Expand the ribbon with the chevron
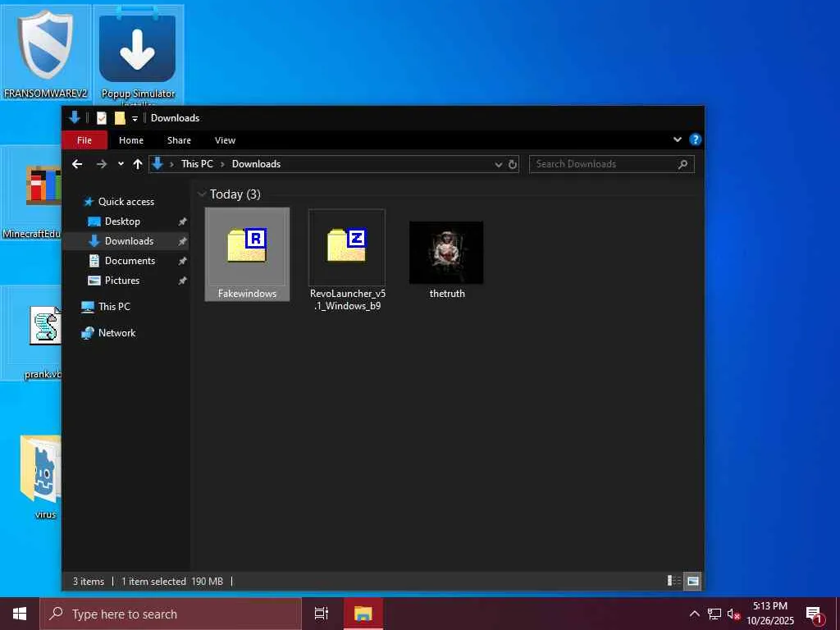The image size is (840, 630). (678, 140)
